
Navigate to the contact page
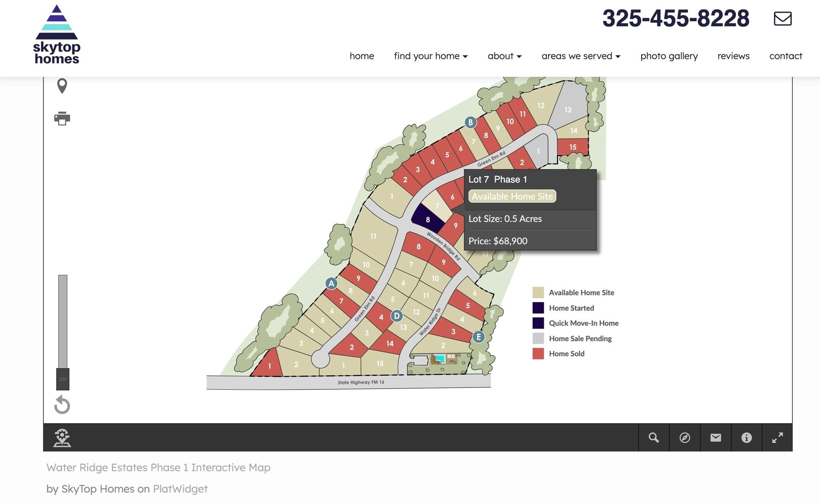[x=786, y=56]
